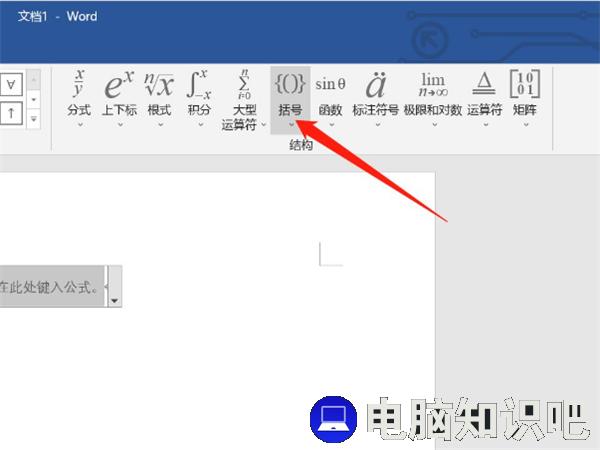Expand dropdown arrow under 函数

tap(332, 125)
